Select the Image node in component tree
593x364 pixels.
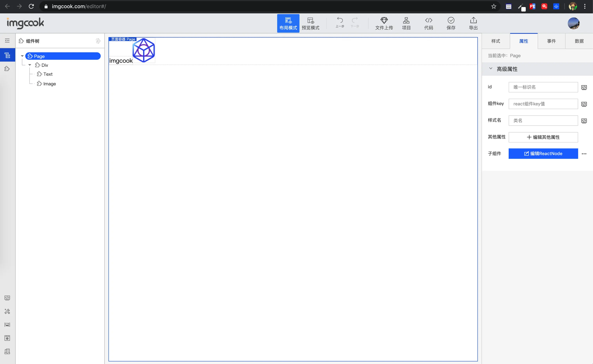coord(49,84)
